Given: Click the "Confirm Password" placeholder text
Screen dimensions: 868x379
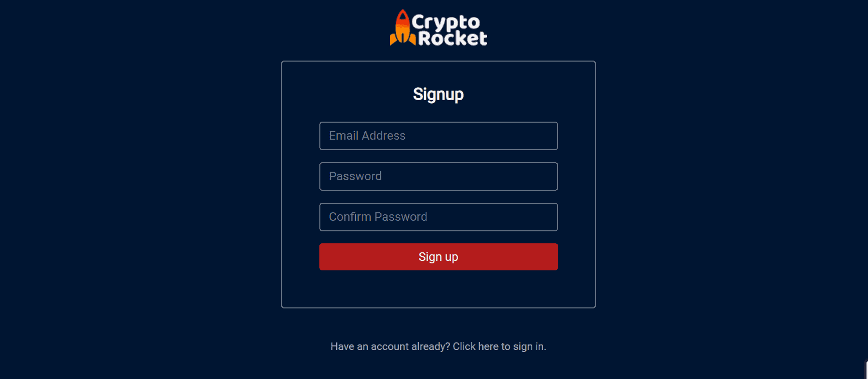Looking at the screenshot, I should [378, 217].
